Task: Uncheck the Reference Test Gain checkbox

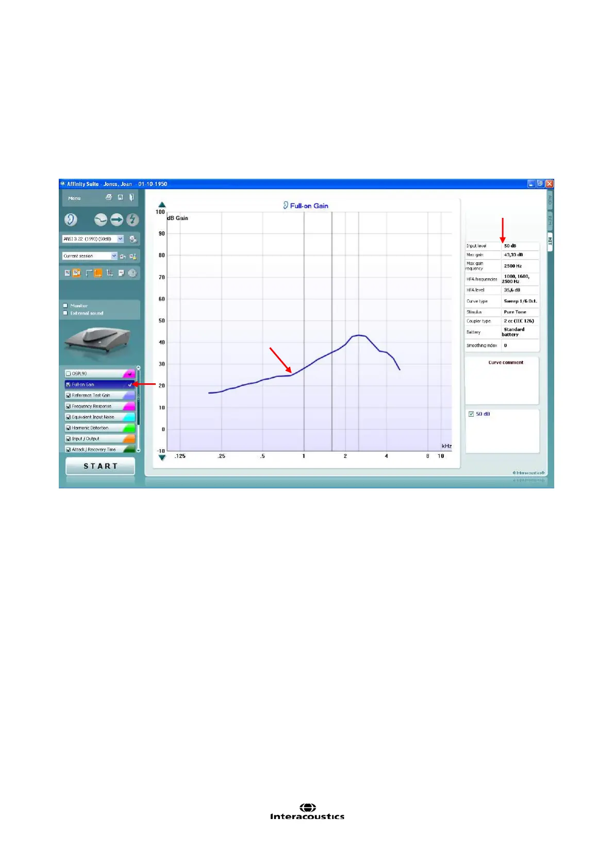Action: 68,396
